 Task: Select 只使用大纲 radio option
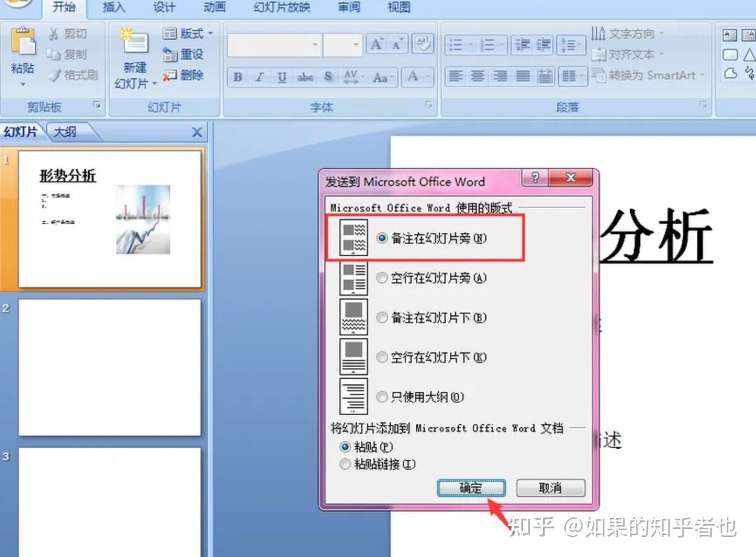[x=421, y=397]
